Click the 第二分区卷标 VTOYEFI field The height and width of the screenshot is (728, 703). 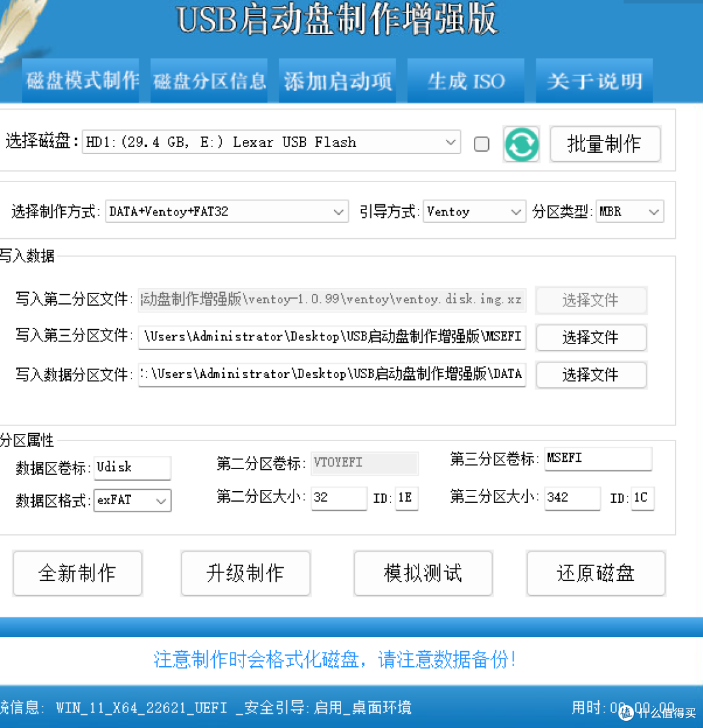click(x=365, y=463)
